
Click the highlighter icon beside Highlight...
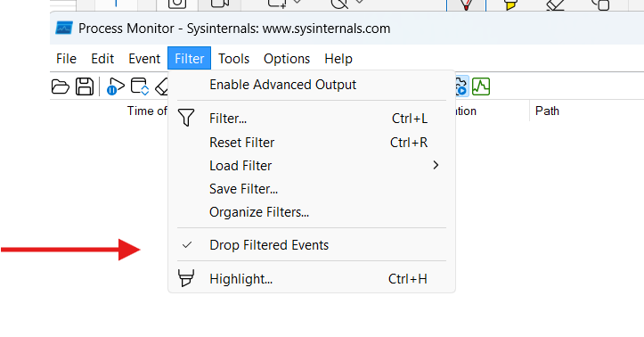coord(186,278)
